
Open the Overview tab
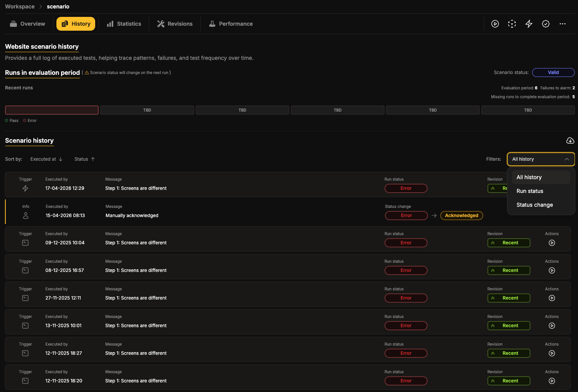27,24
